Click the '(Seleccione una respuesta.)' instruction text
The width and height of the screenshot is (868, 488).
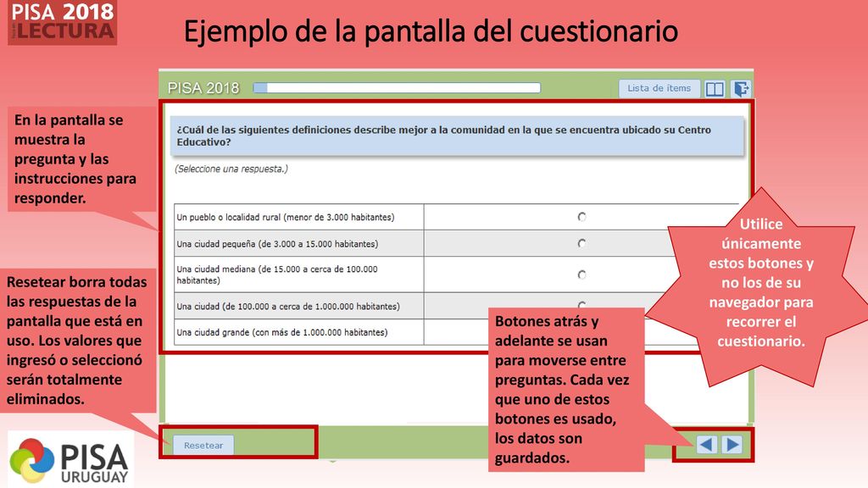[x=231, y=169]
